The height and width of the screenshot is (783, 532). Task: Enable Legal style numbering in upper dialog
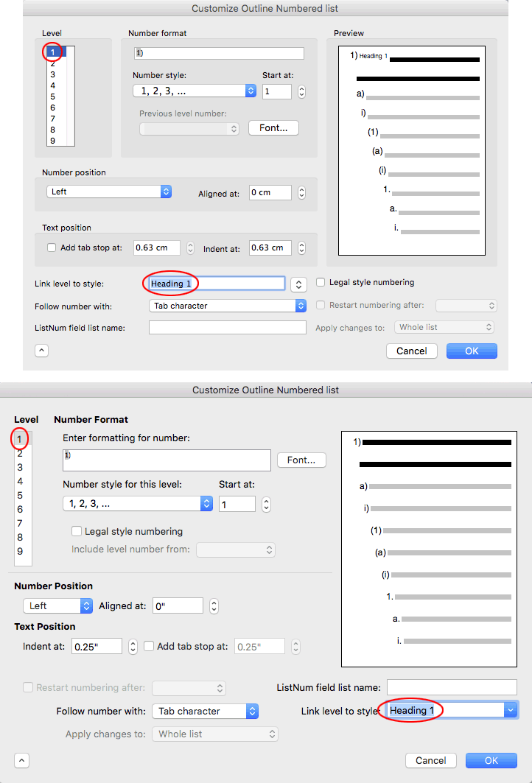(321, 282)
